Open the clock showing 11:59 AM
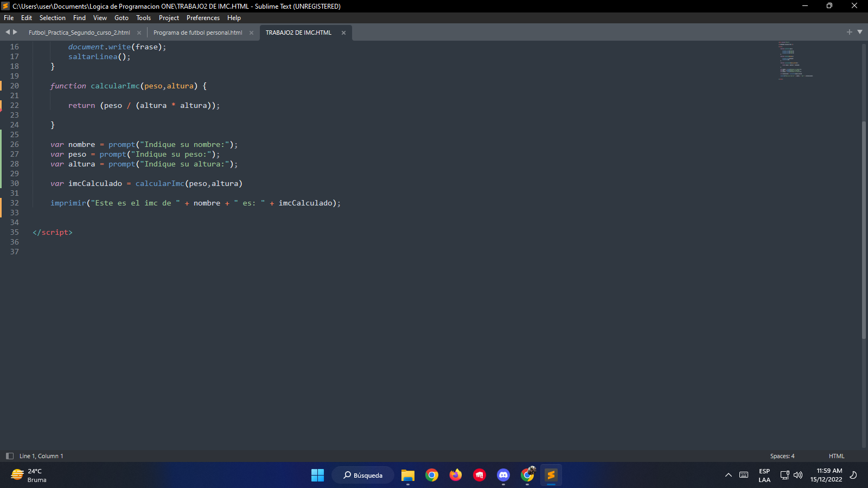Screen dimensions: 868x488 826,475
